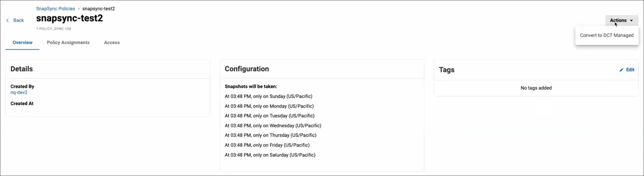644x176 pixels.
Task: Click the snapsync-test2 page title
Action: pyautogui.click(x=69, y=18)
